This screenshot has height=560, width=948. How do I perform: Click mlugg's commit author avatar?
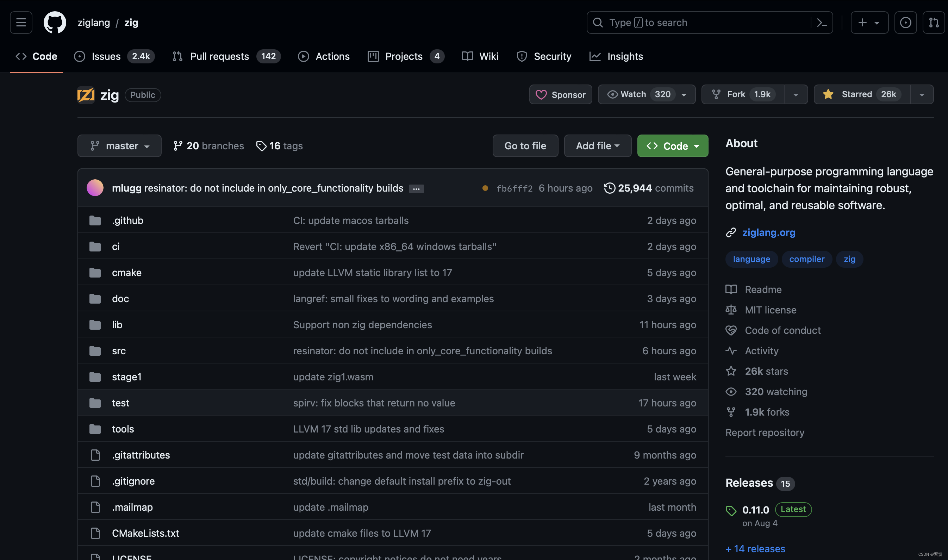(x=95, y=188)
